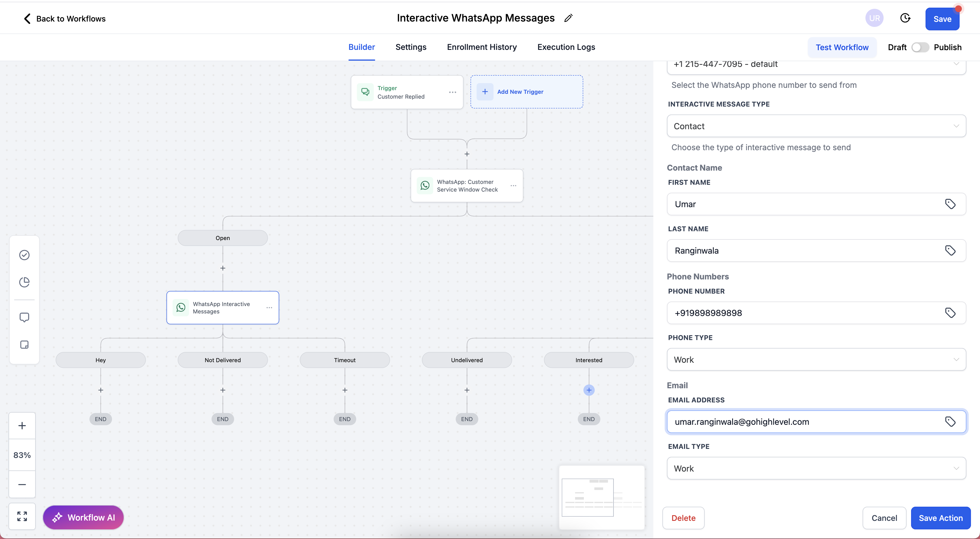Open the Phone Type dropdown

pyautogui.click(x=816, y=360)
